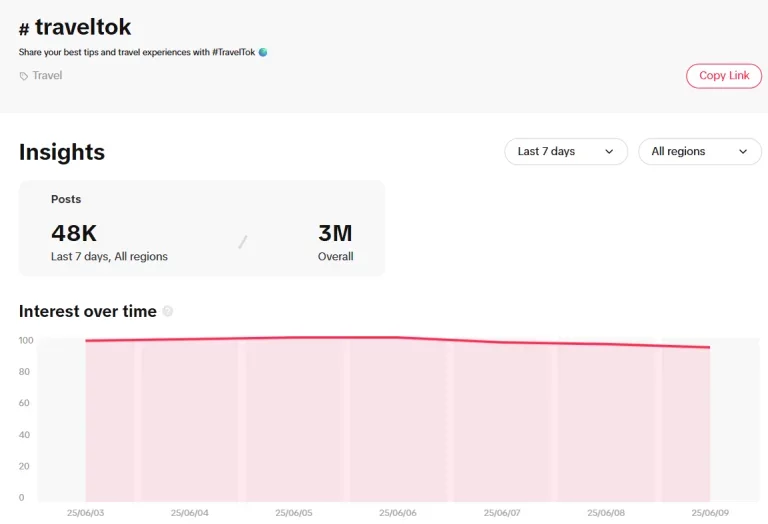This screenshot has width=768, height=524.
Task: Click the 25/06/09 endpoint of the trend line
Action: [x=710, y=347]
